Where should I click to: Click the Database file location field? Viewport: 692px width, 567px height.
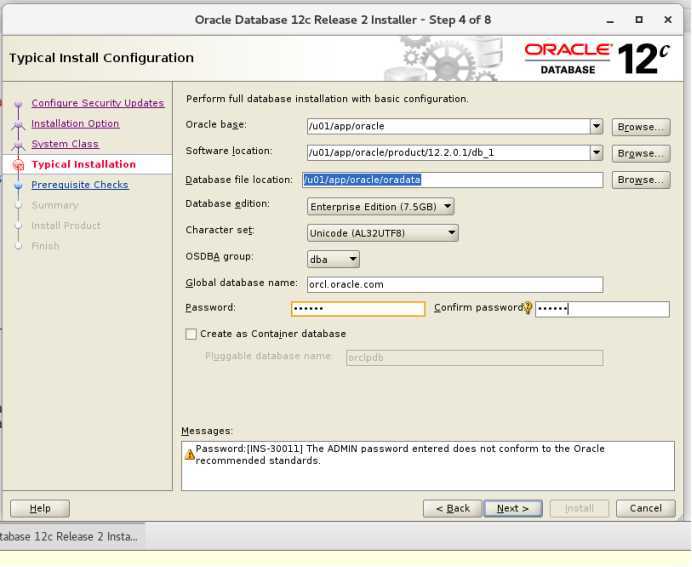453,180
